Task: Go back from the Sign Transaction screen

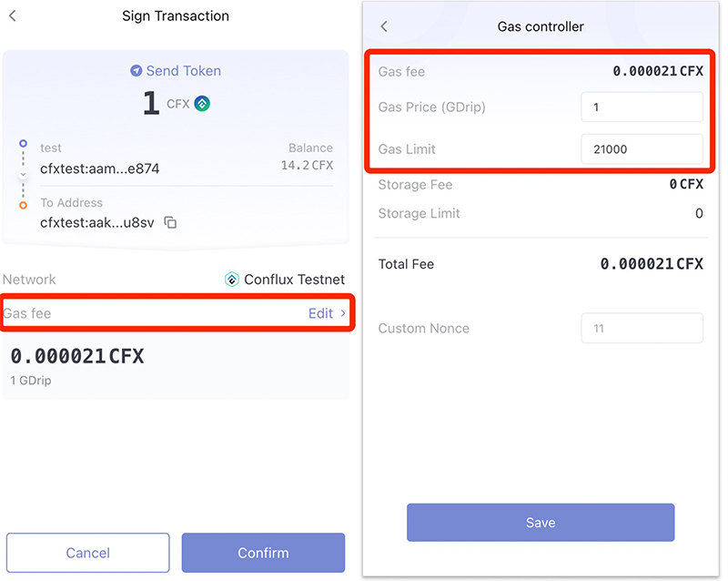Action: 14,16
